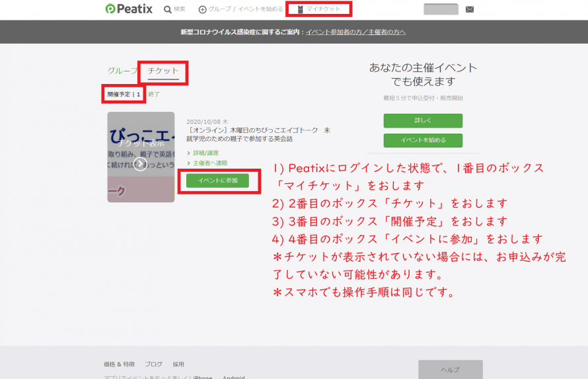Image resolution: width=588 pixels, height=379 pixels.
Task: Click the plus icon for グループ/イベントを始める
Action: (x=202, y=9)
